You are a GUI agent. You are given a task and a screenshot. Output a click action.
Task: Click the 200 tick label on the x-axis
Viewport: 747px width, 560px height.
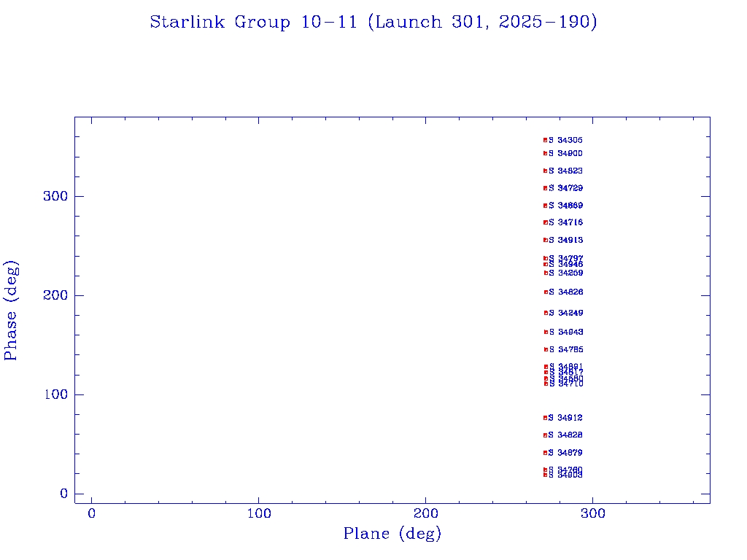point(426,514)
